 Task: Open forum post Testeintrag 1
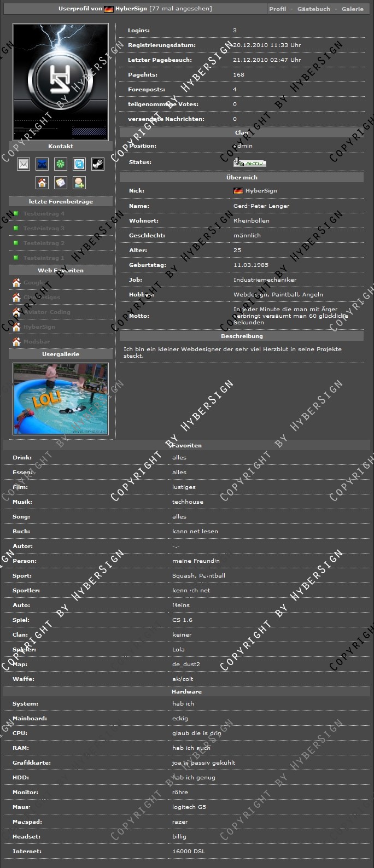coord(44,258)
